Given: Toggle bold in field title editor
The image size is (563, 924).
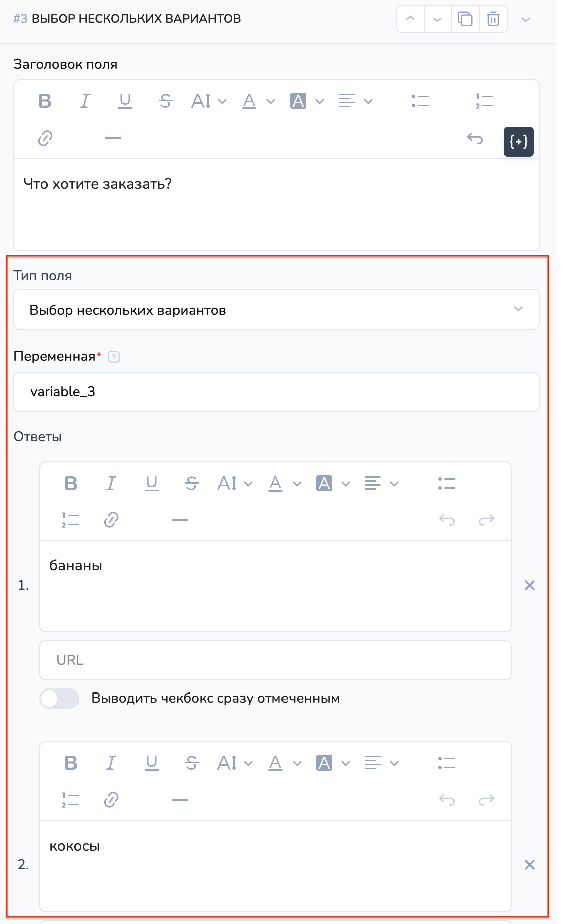Looking at the screenshot, I should coord(45,101).
